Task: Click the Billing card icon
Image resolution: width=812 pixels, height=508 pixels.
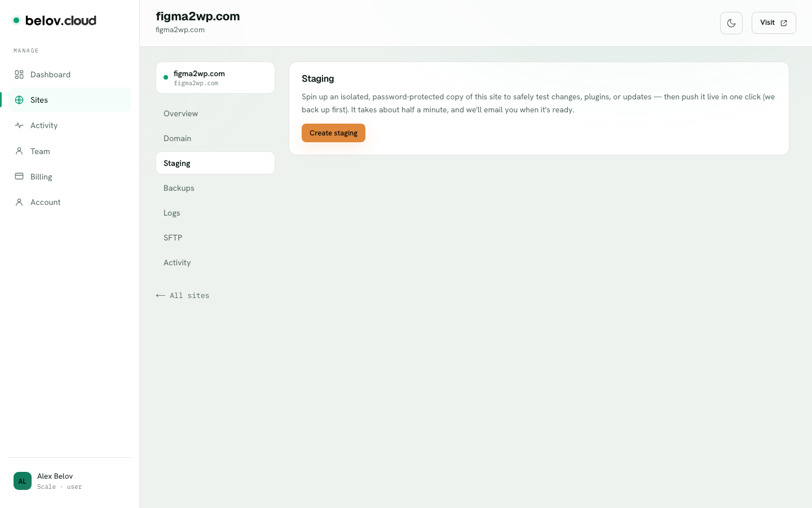Action: pos(19,177)
